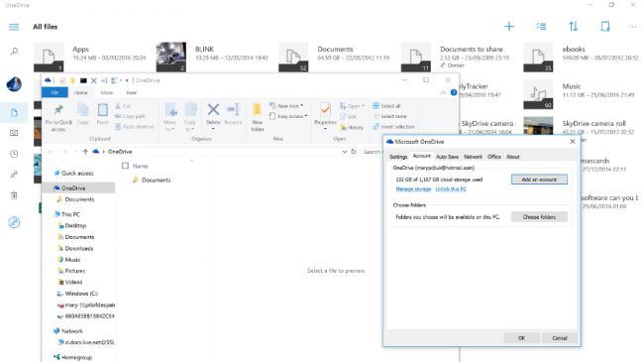The height and width of the screenshot is (362, 644).
Task: Click Select none in ribbon
Action: click(x=389, y=116)
